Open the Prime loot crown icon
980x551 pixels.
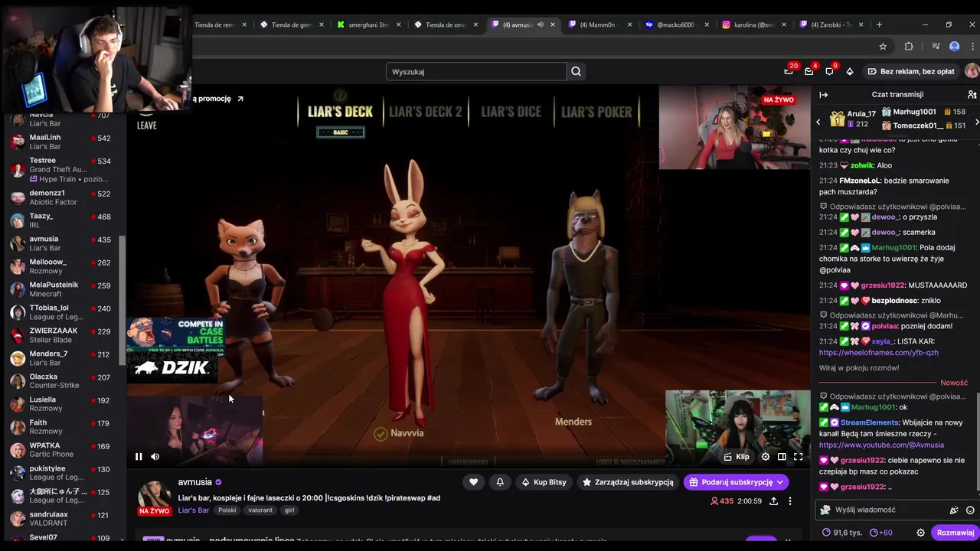pos(789,71)
